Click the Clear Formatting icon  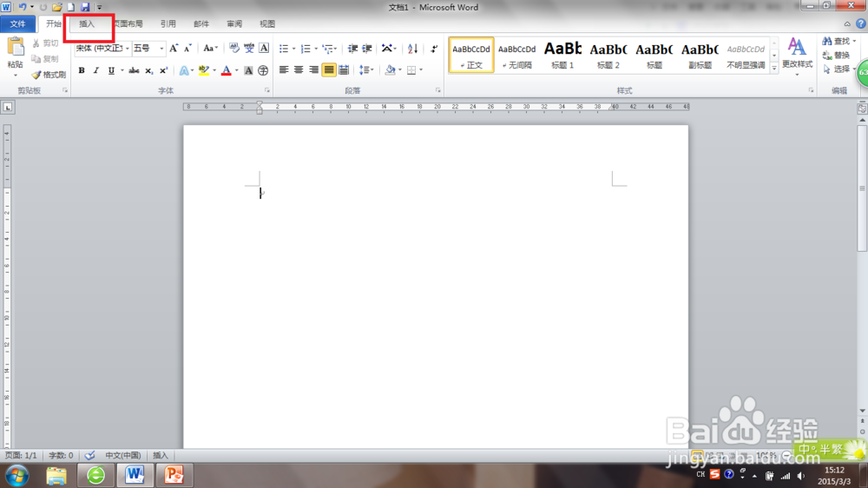pos(234,48)
